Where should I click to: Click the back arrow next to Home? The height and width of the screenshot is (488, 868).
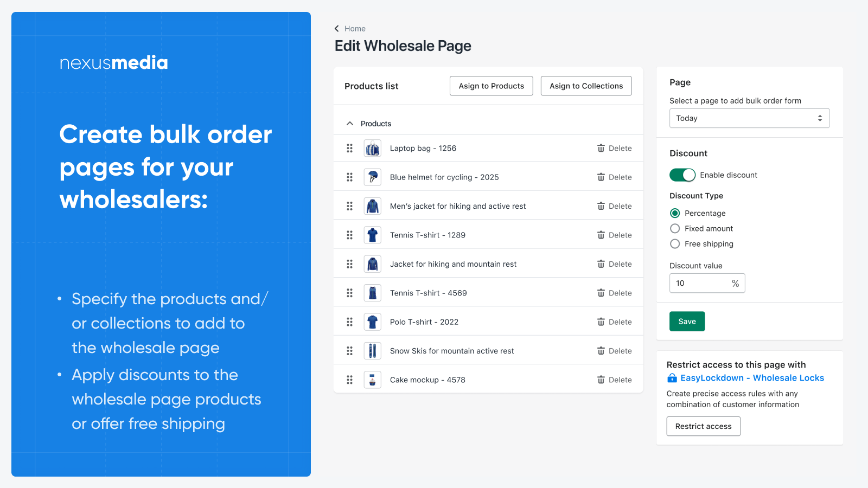[337, 28]
